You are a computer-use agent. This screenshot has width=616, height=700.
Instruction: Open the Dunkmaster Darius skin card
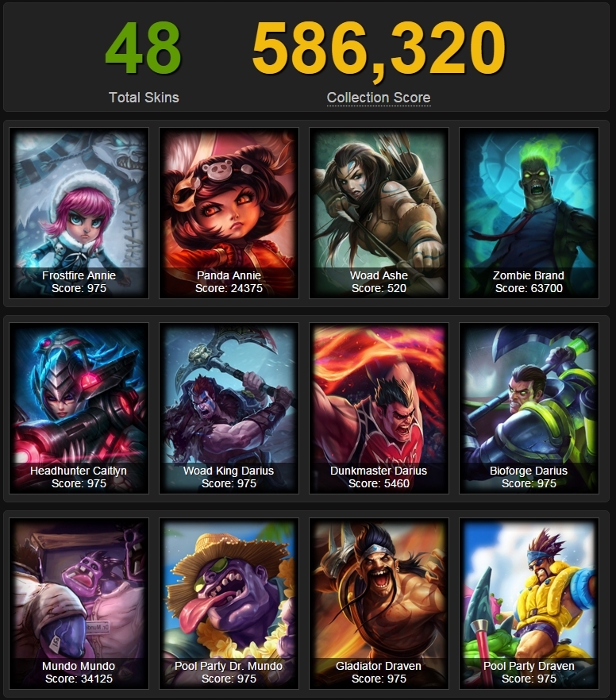coord(379,409)
